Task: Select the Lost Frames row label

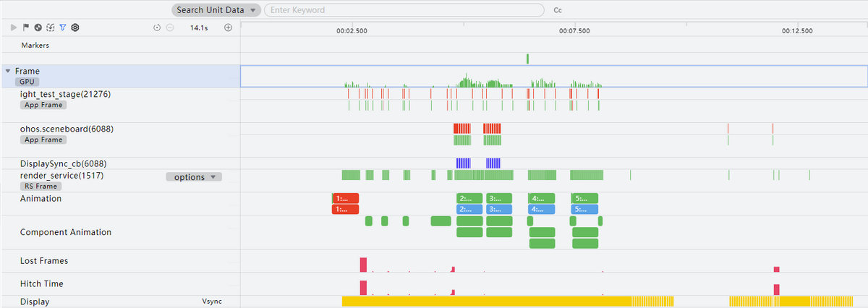Action: [x=44, y=260]
